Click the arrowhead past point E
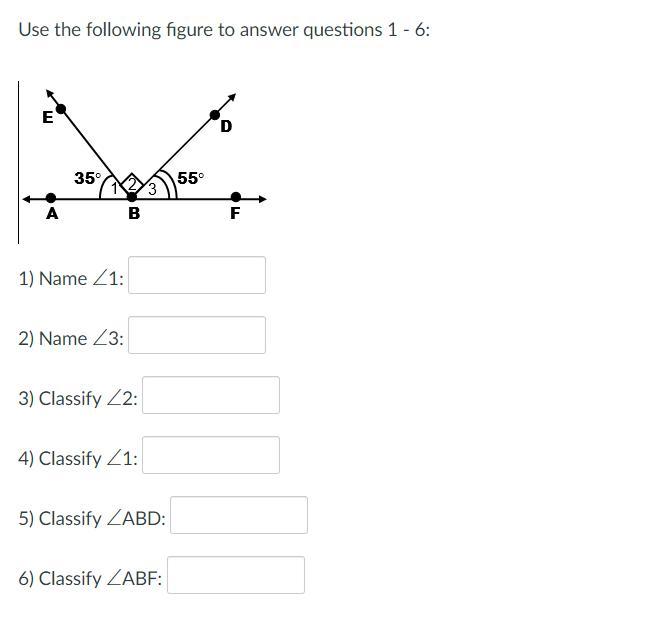The width and height of the screenshot is (652, 617). coord(50,94)
